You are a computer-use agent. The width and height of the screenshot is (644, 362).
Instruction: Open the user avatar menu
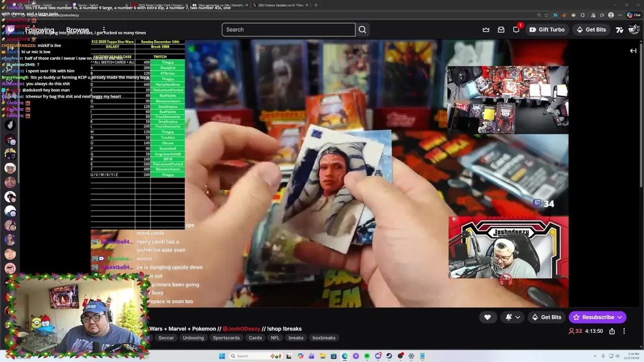coord(634,29)
